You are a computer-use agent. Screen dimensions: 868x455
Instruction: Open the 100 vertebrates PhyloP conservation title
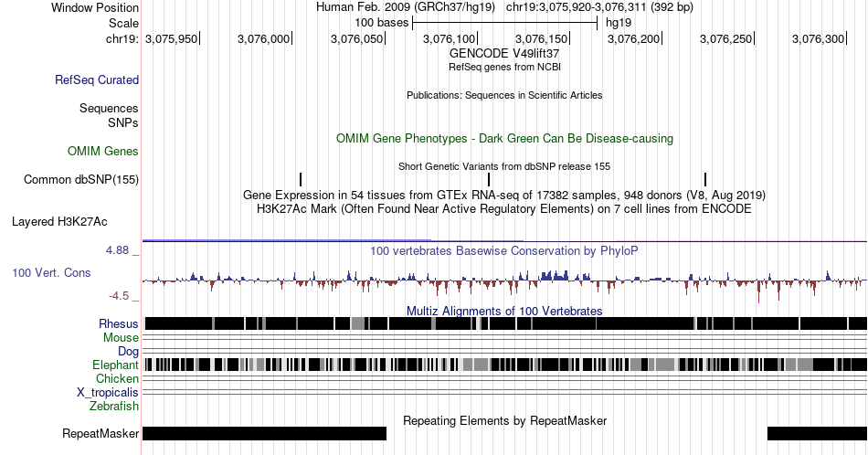(504, 250)
